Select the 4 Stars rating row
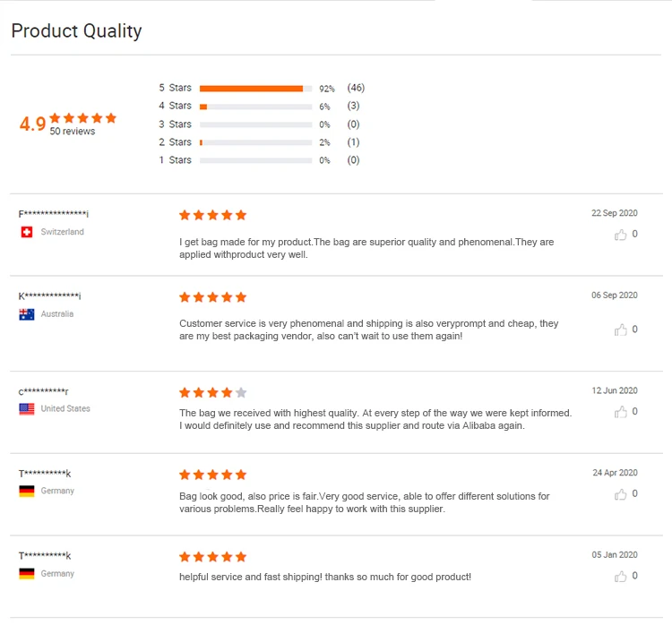 click(255, 107)
